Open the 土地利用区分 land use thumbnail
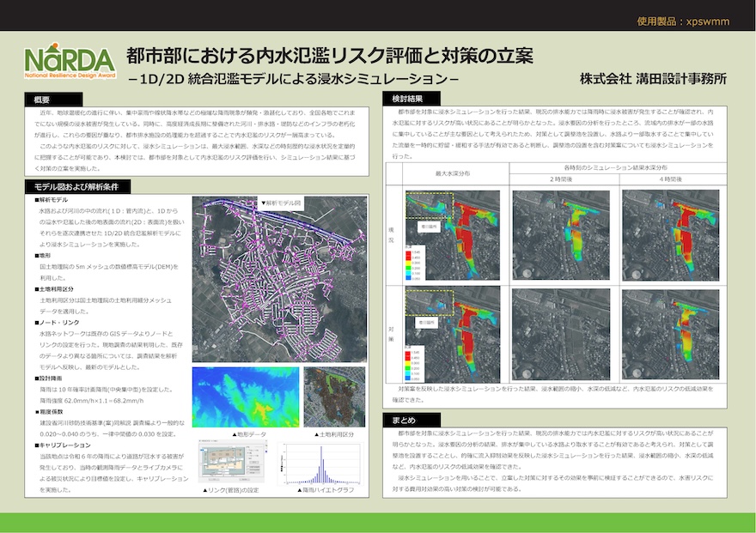The height and width of the screenshot is (533, 756). coord(334,397)
